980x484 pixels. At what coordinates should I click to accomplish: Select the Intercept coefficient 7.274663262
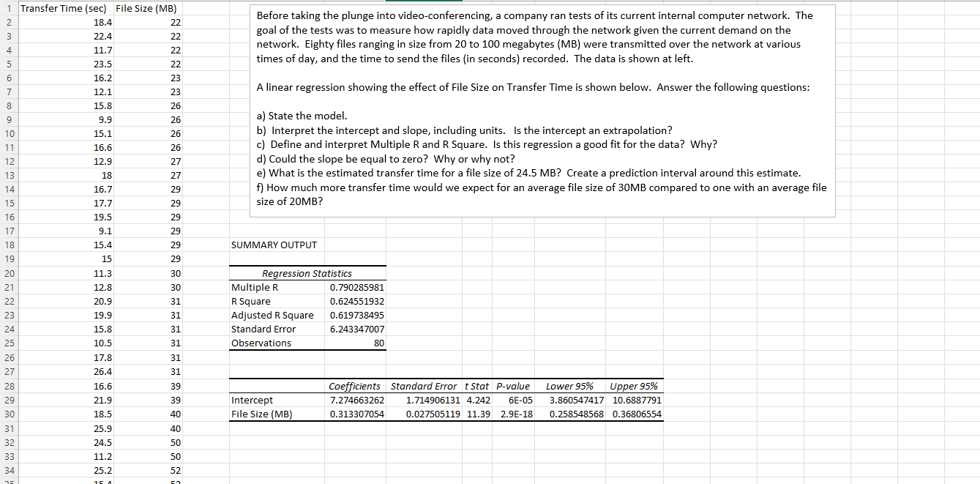click(357, 401)
